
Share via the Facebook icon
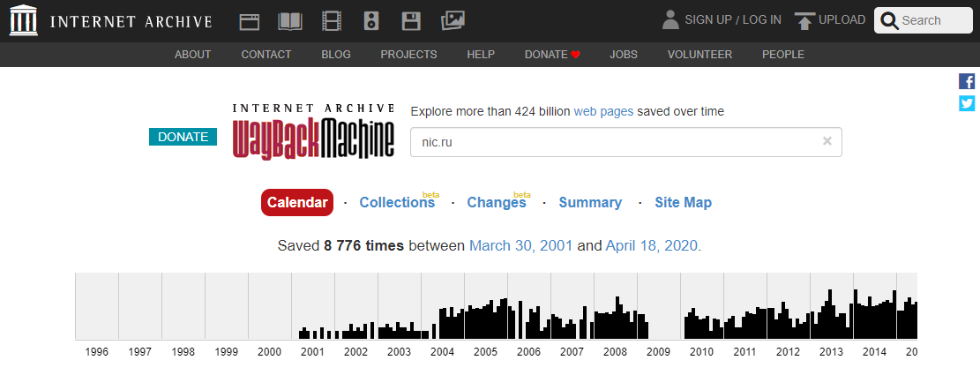pos(967,81)
